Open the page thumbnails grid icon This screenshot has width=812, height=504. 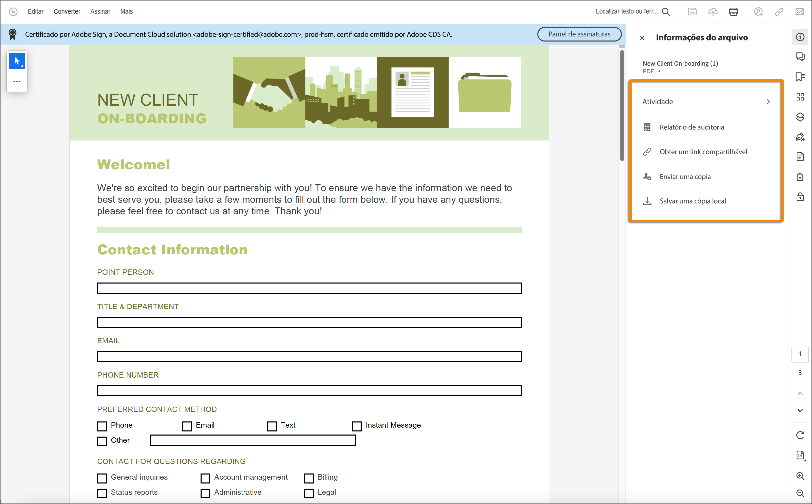(x=800, y=97)
